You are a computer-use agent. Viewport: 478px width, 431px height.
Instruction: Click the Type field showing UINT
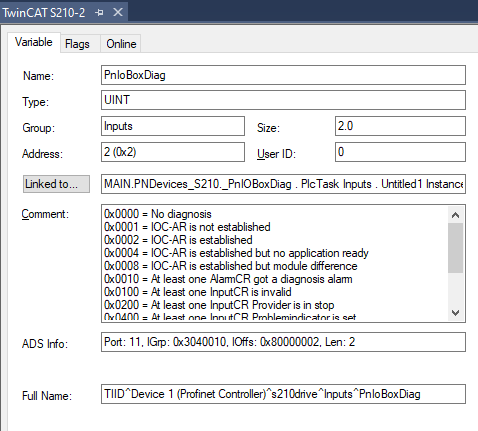coord(283,100)
